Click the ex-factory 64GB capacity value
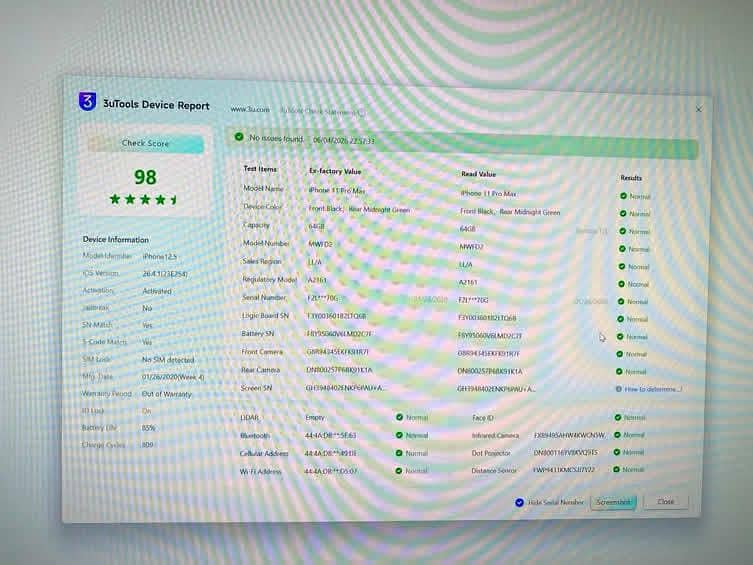 pos(316,226)
